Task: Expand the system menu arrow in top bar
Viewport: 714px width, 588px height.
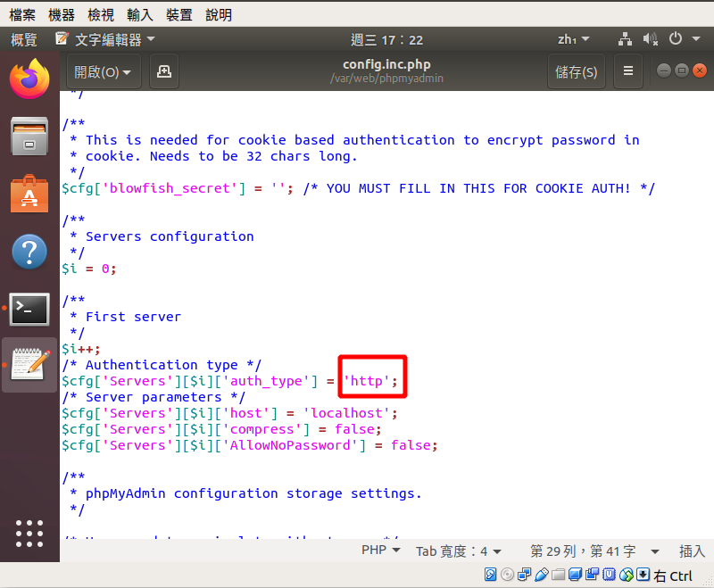Action: [x=696, y=39]
